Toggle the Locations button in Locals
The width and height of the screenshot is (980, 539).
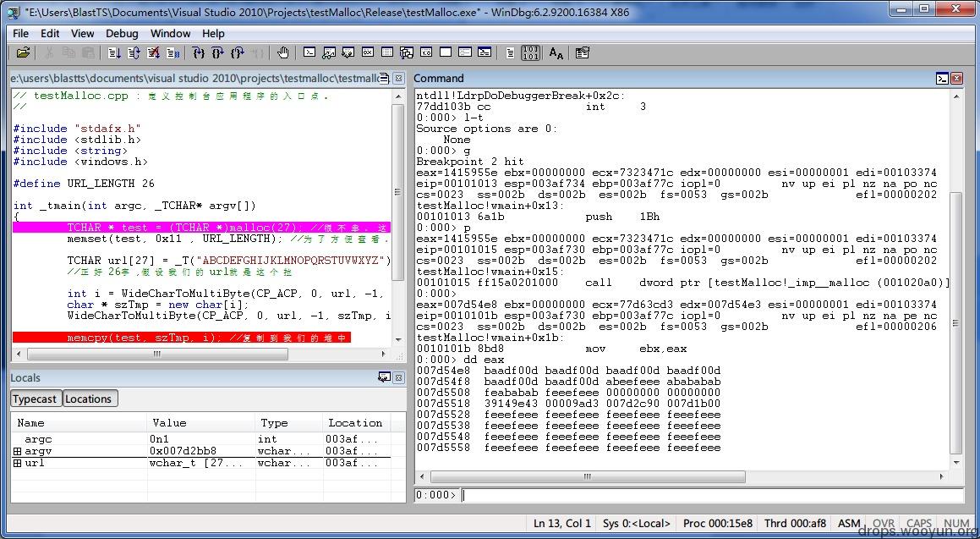click(x=89, y=399)
